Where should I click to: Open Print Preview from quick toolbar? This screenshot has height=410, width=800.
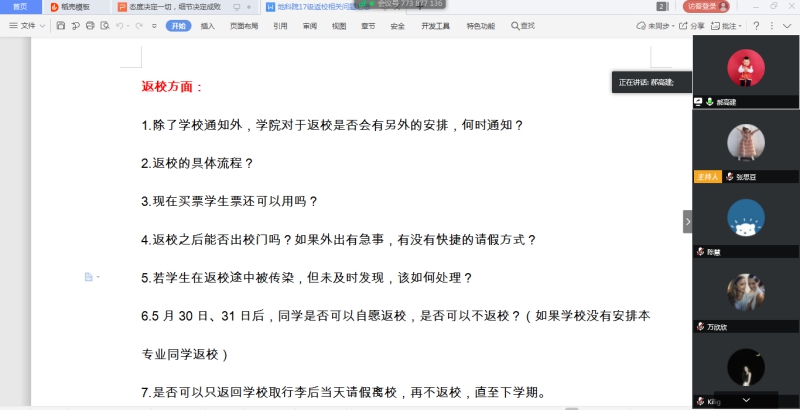[x=104, y=26]
